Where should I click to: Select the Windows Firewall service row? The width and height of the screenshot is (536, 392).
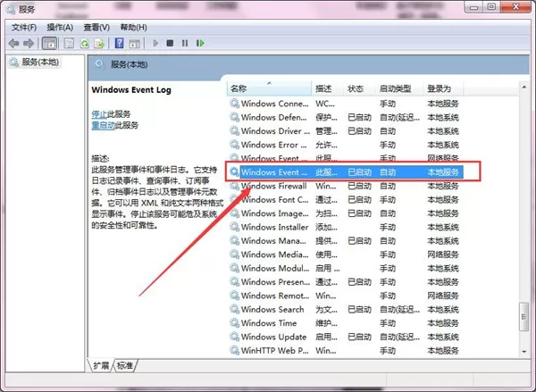click(x=345, y=186)
